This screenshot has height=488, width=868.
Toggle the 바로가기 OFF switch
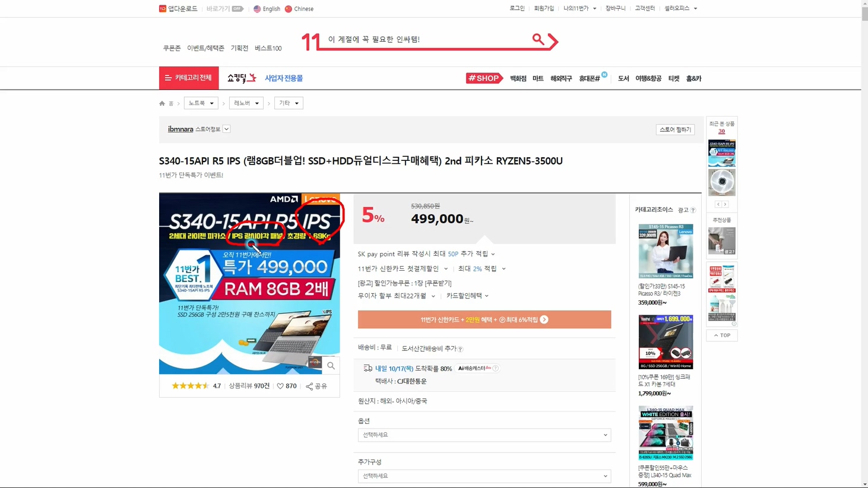tap(237, 9)
